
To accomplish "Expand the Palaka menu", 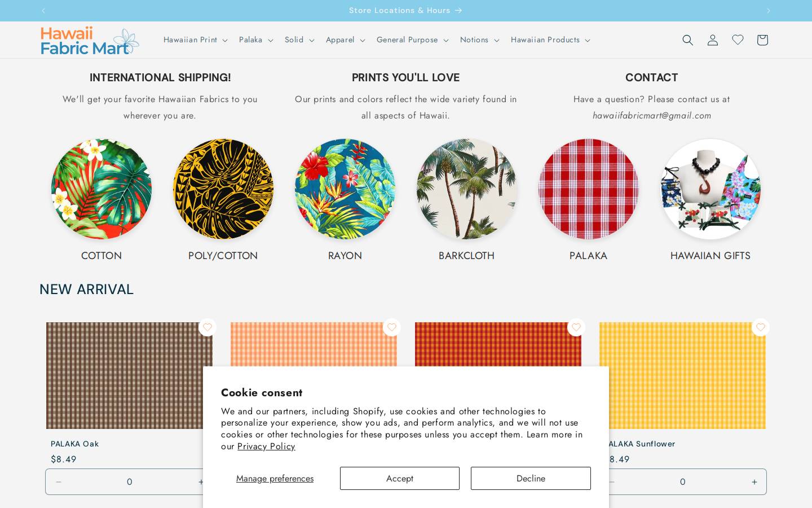I will tap(256, 40).
